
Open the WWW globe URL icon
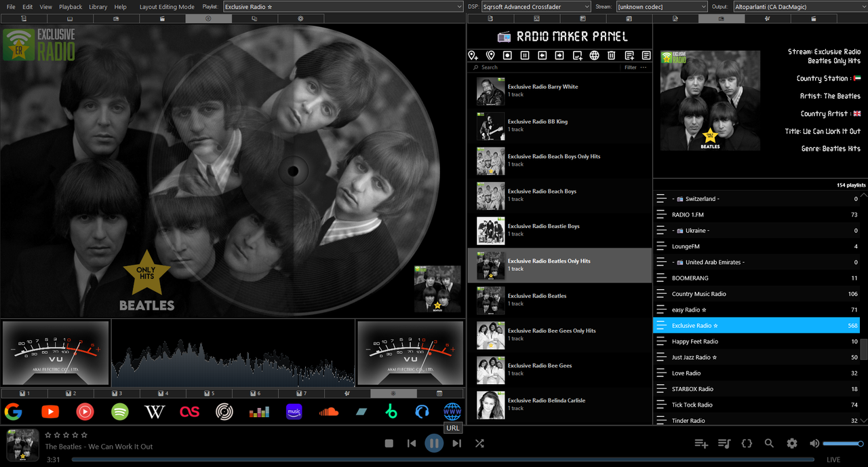click(x=452, y=411)
